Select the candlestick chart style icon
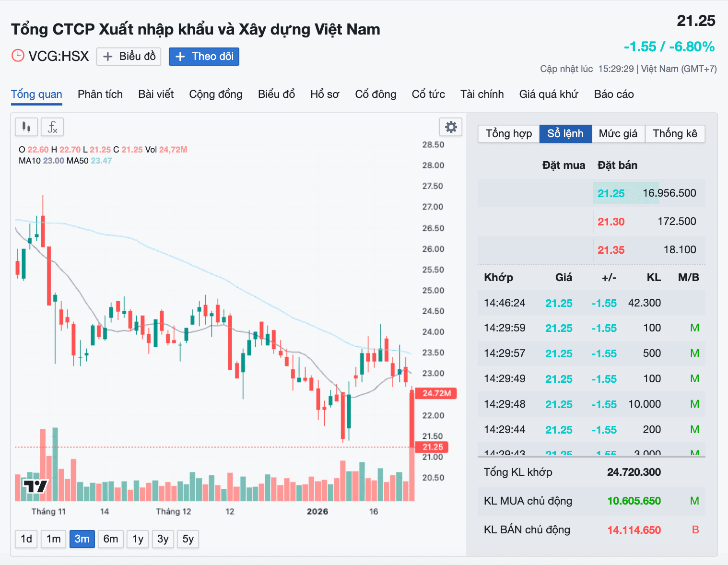Image resolution: width=728 pixels, height=565 pixels. point(26,127)
